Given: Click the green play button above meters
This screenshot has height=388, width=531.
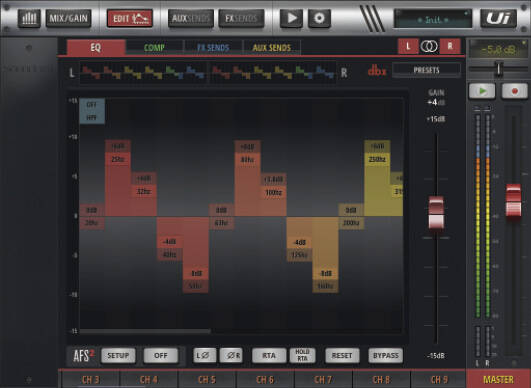Looking at the screenshot, I should pos(482,91).
